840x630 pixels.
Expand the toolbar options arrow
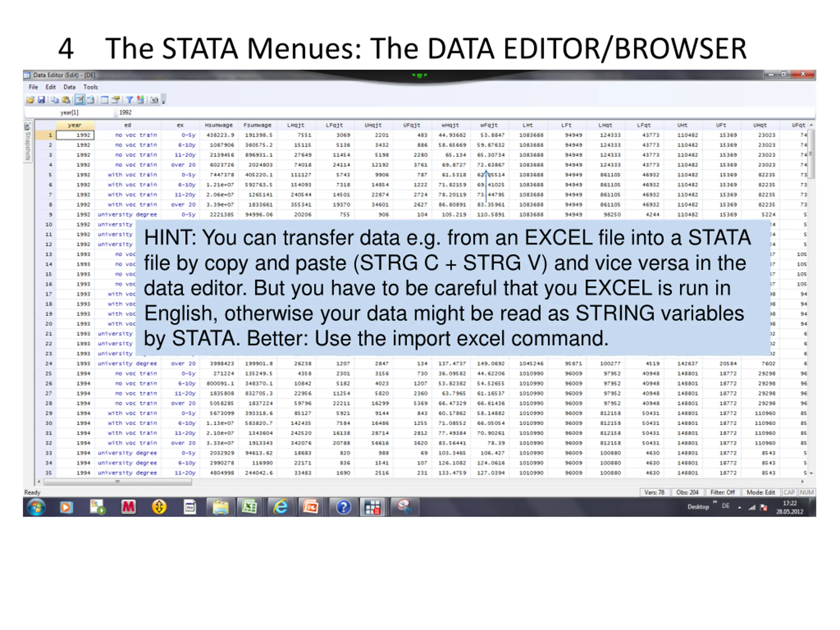pyautogui.click(x=164, y=101)
